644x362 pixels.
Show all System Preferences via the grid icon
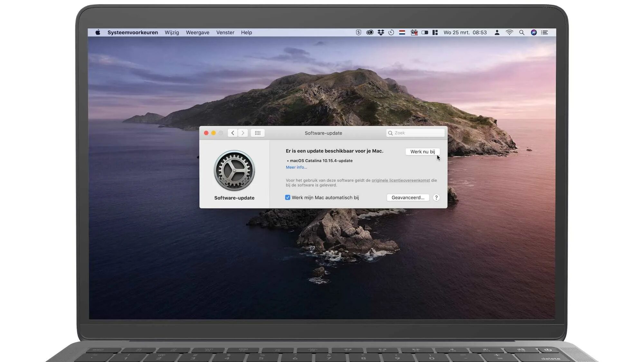click(x=258, y=133)
